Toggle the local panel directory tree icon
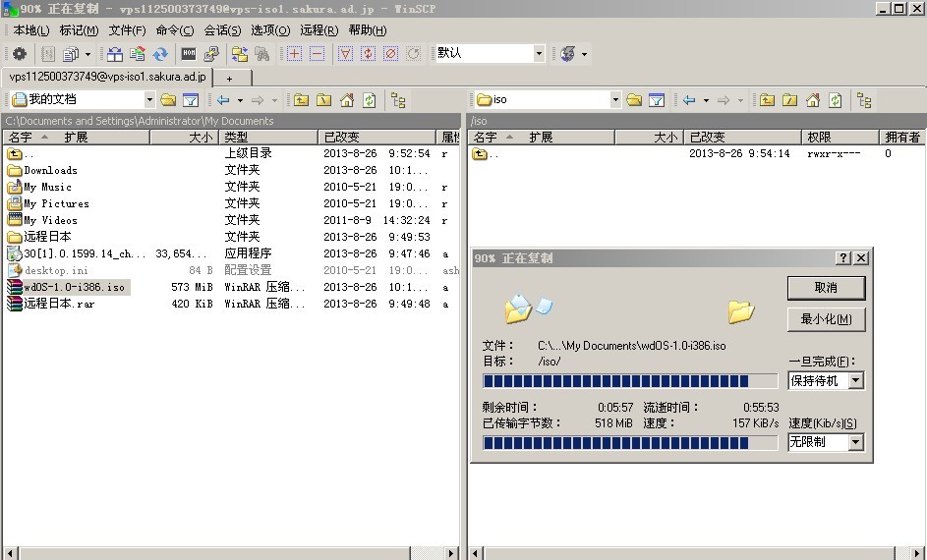 pyautogui.click(x=398, y=100)
